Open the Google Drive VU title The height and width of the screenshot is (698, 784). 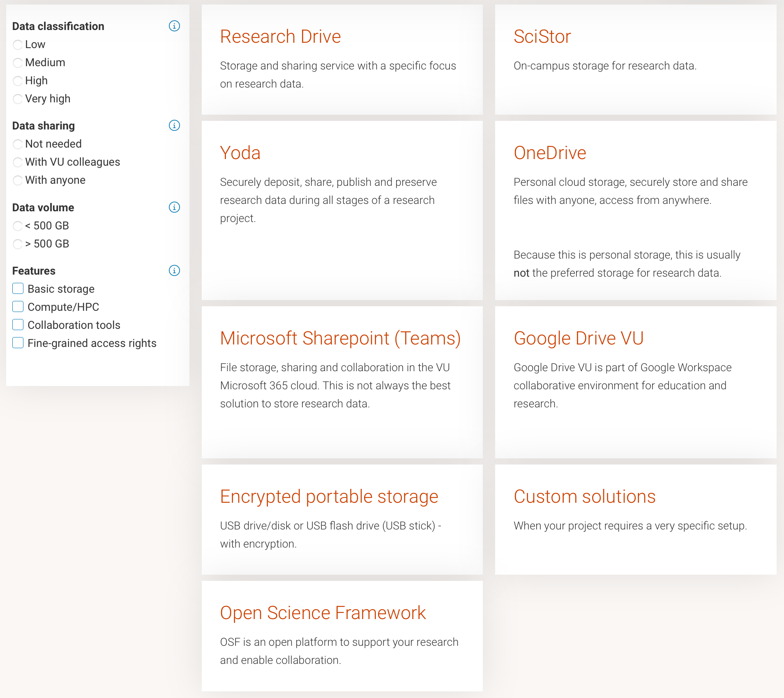(x=579, y=338)
